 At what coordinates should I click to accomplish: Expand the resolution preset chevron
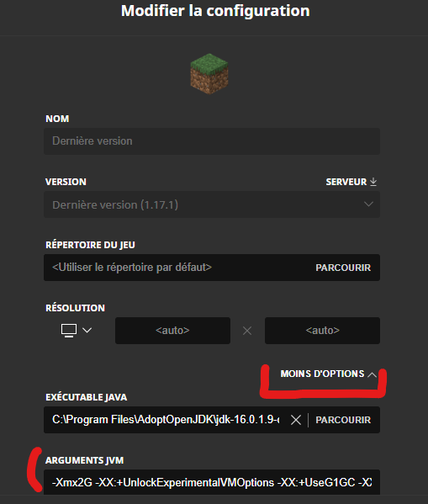tap(87, 330)
